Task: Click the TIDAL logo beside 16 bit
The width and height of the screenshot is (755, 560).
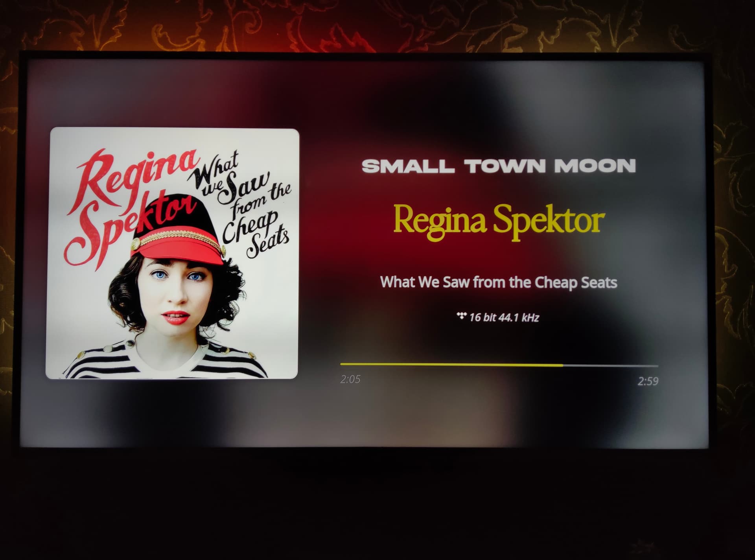Action: tap(461, 315)
